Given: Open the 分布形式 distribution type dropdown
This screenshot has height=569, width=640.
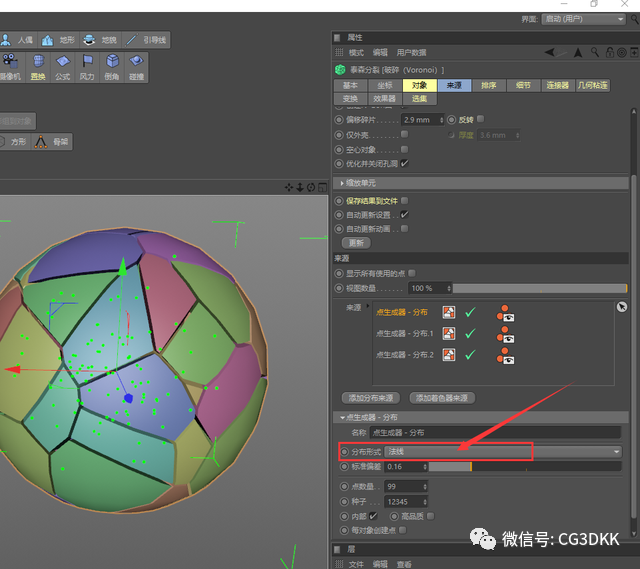Looking at the screenshot, I should click(502, 451).
